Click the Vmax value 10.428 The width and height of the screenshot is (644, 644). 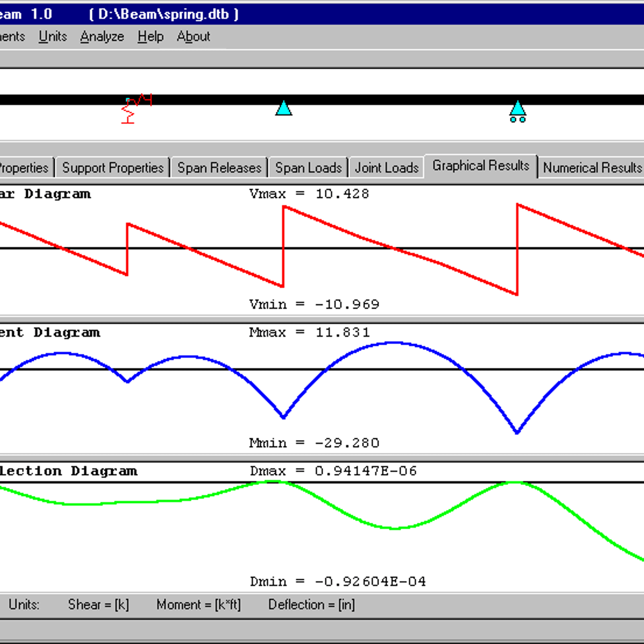click(x=342, y=194)
